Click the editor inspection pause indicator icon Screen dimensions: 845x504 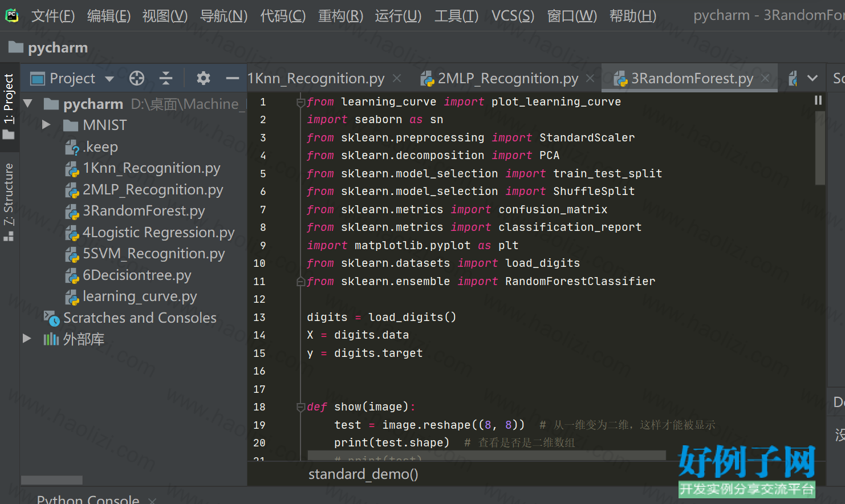tap(818, 100)
